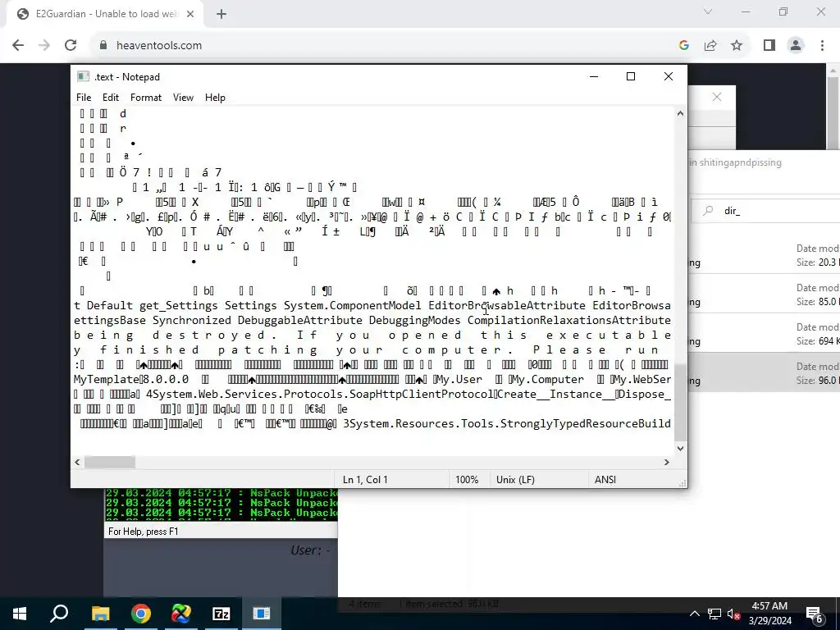Open Chrome from taskbar
840x630 pixels.
pyautogui.click(x=141, y=614)
